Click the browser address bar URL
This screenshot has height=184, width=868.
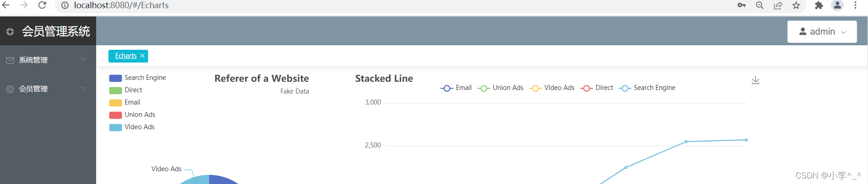point(121,5)
